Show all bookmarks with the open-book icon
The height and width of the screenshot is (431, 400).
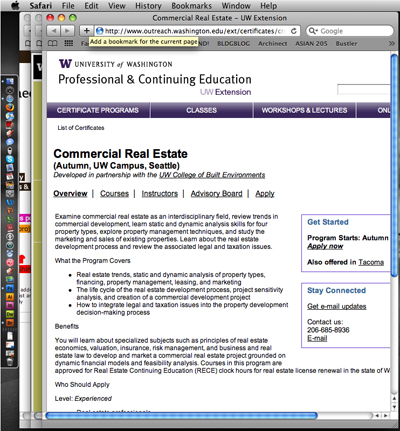tap(52, 44)
